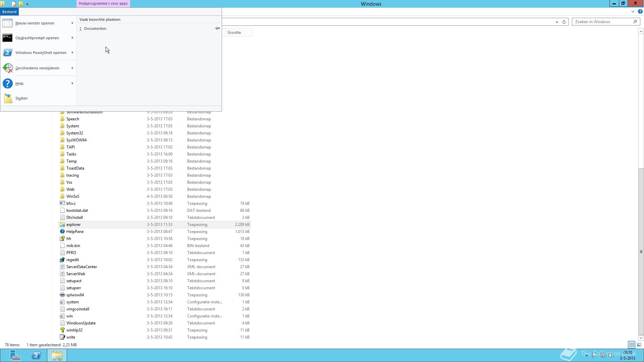Refresh the Windows folder view
This screenshot has width=644, height=362.
(x=564, y=22)
